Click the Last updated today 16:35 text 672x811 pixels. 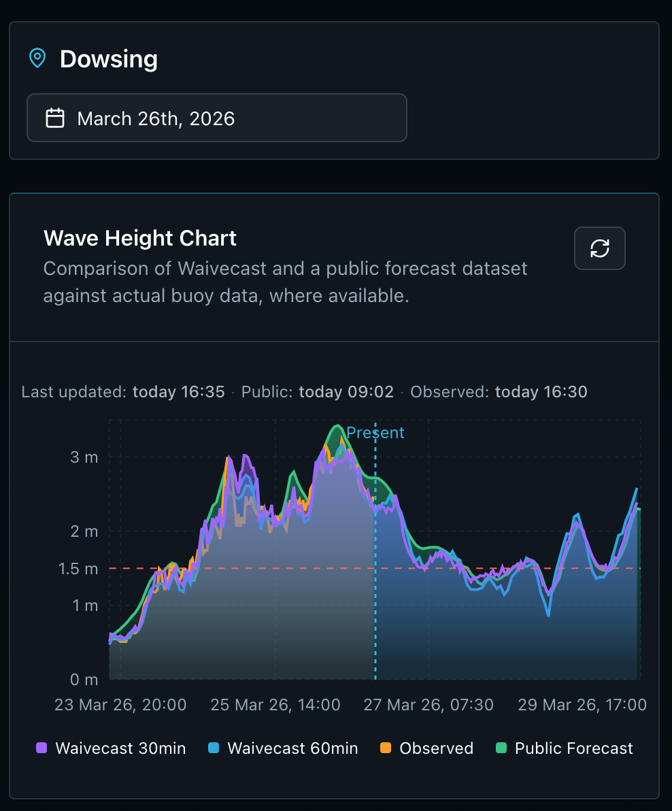[123, 392]
